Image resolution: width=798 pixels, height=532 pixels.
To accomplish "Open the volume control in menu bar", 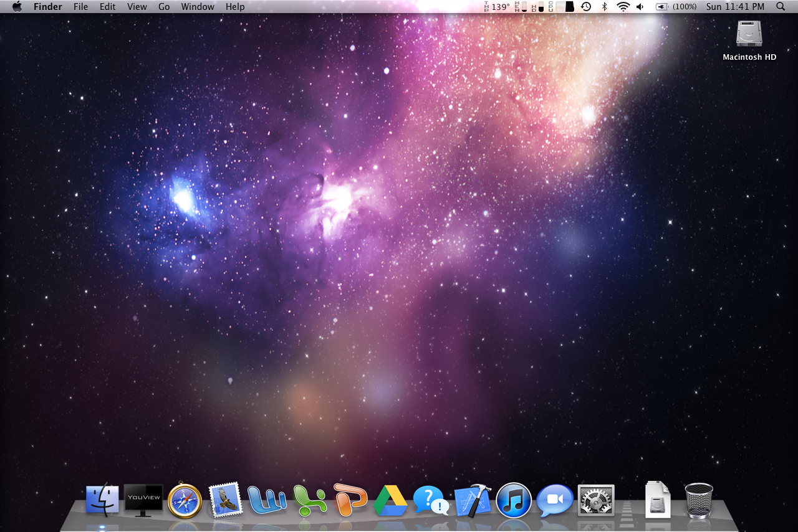I will click(x=640, y=7).
